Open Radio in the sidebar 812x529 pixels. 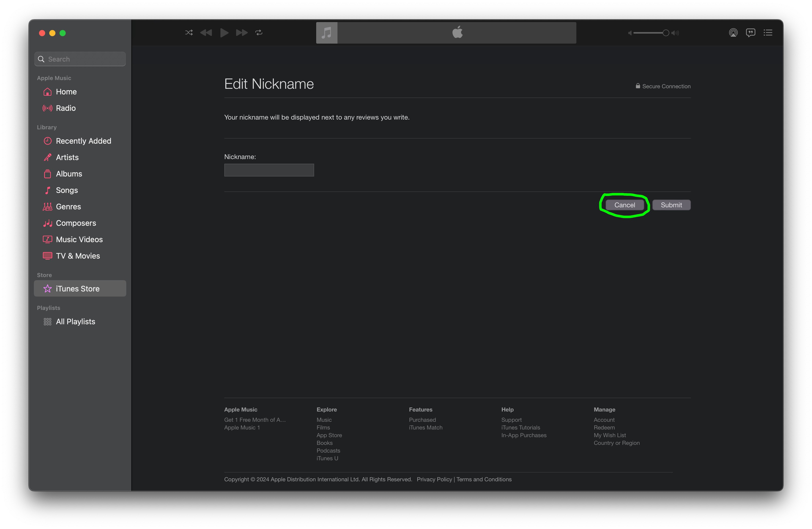(65, 108)
